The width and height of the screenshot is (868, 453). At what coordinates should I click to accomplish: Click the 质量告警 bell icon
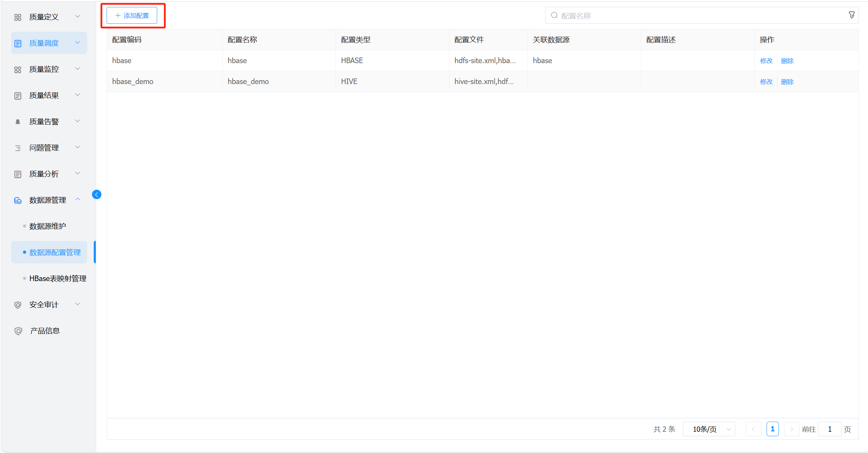pos(18,122)
